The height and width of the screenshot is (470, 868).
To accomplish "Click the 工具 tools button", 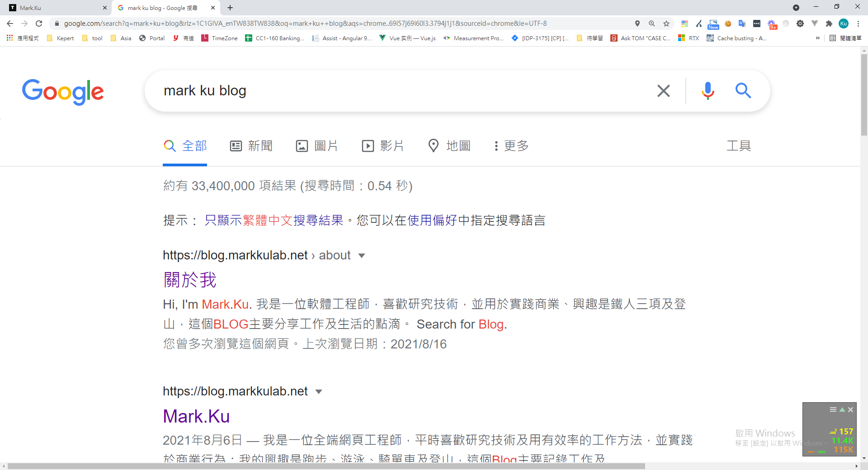I will [738, 146].
